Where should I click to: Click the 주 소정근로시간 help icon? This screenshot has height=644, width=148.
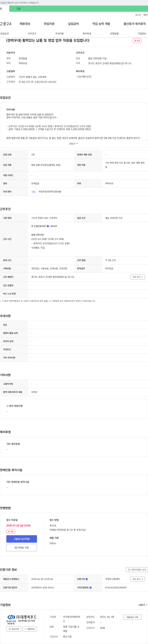point(48,226)
